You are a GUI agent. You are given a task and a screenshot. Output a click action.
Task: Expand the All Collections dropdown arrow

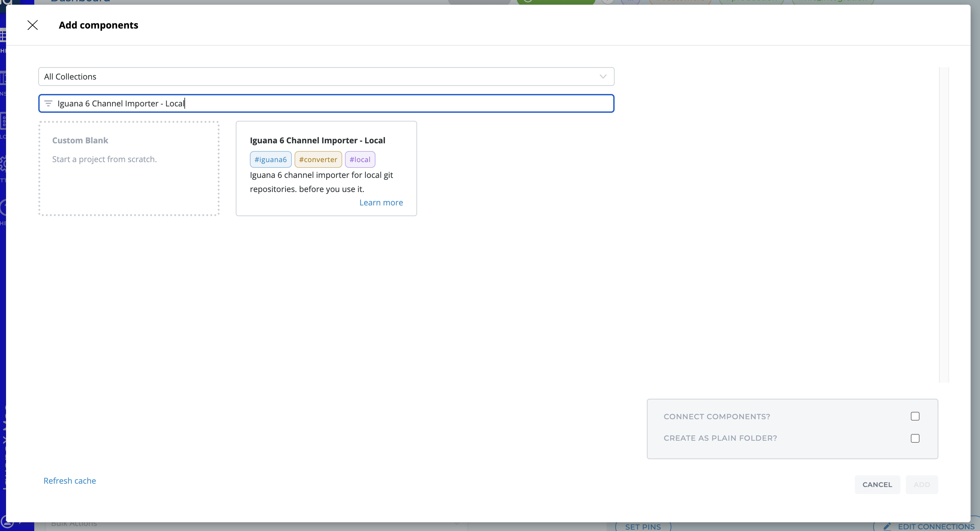(x=603, y=77)
